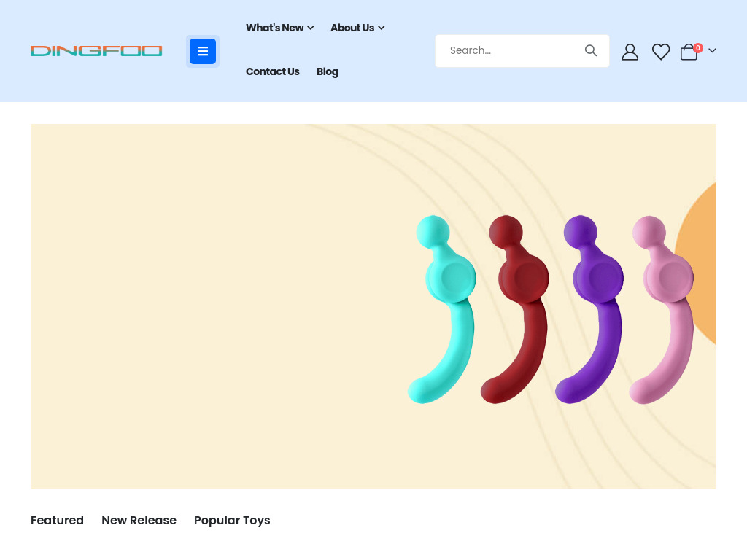Expand the About Us menu
Viewport: 747px width, 560px height.
click(357, 28)
